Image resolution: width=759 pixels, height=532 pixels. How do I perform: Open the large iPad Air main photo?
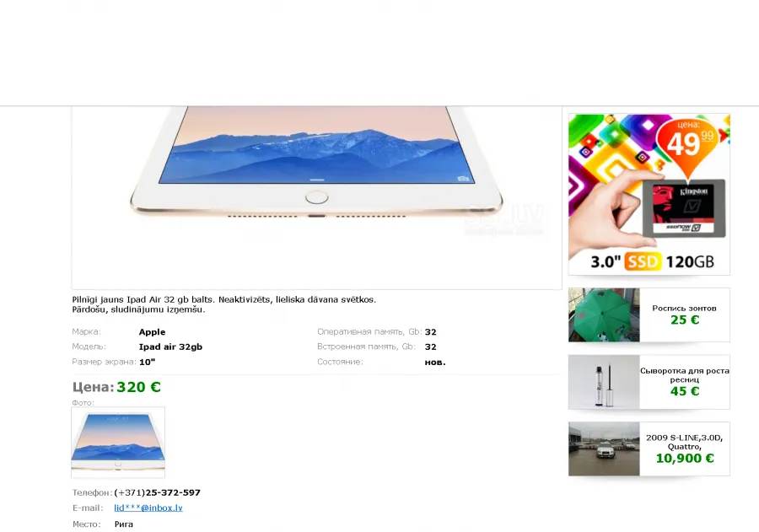pyautogui.click(x=316, y=197)
